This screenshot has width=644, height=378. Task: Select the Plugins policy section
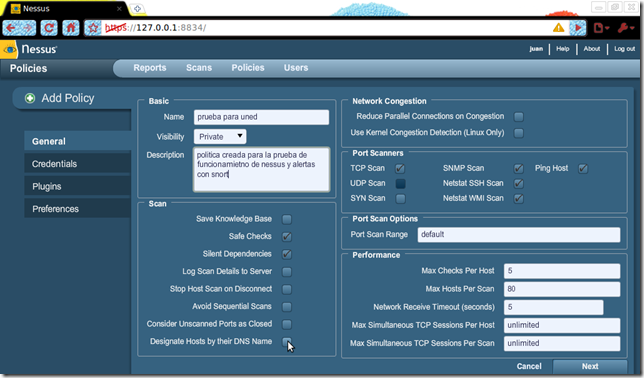pyautogui.click(x=78, y=187)
